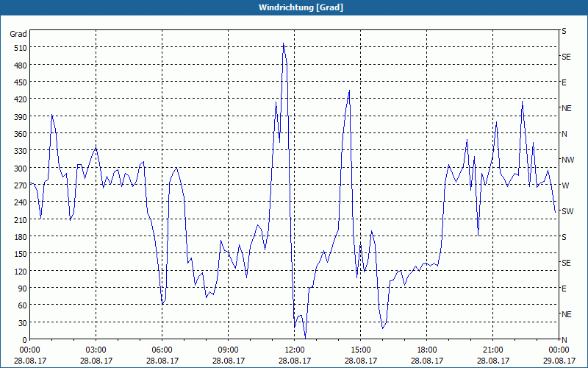This screenshot has height=368, width=588.
Task: Pick the '28.08.17' date under 15:00
Action: click(x=360, y=361)
